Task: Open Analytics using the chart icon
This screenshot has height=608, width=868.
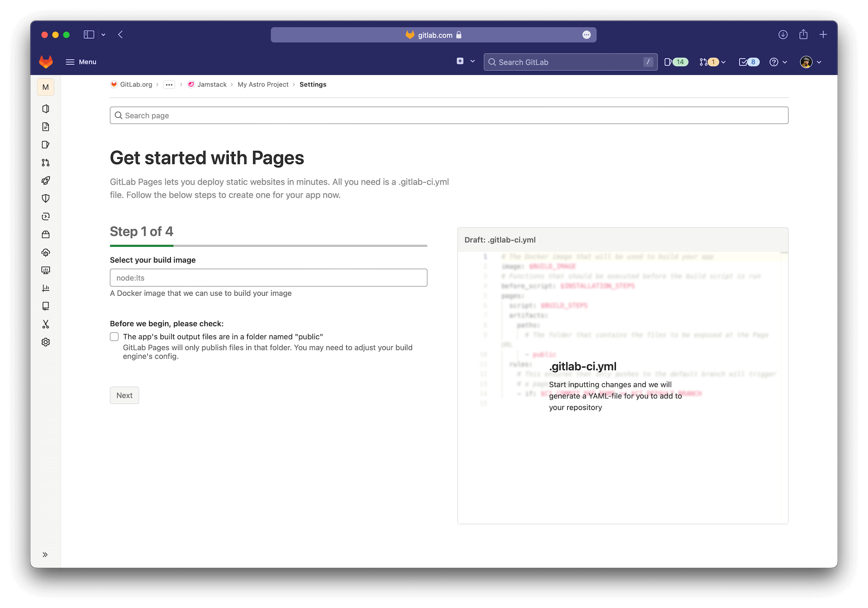Action: pyautogui.click(x=46, y=288)
